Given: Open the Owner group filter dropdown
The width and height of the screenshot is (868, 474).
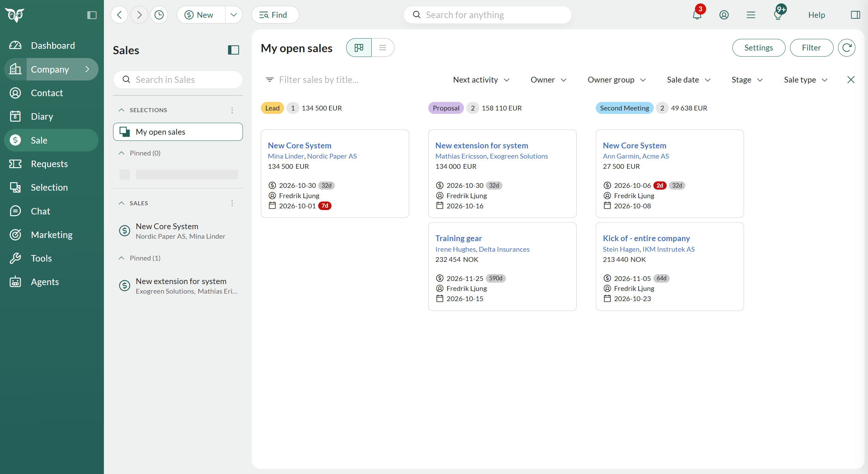Looking at the screenshot, I should point(616,80).
